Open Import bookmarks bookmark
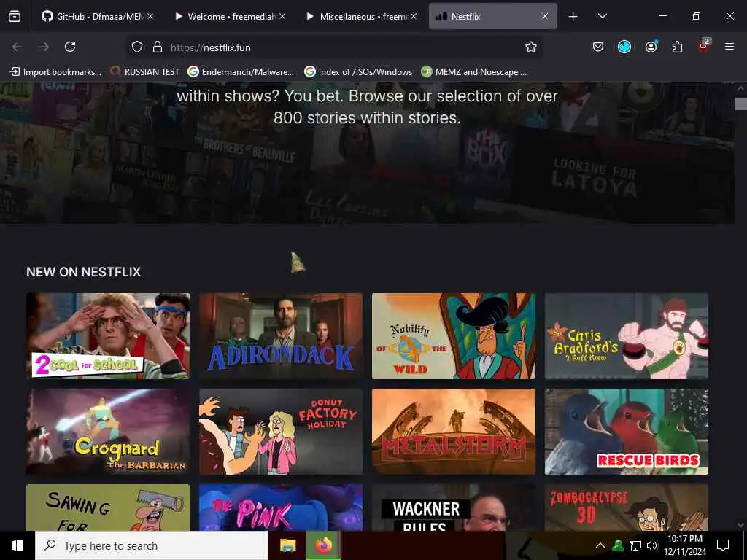 pos(55,72)
